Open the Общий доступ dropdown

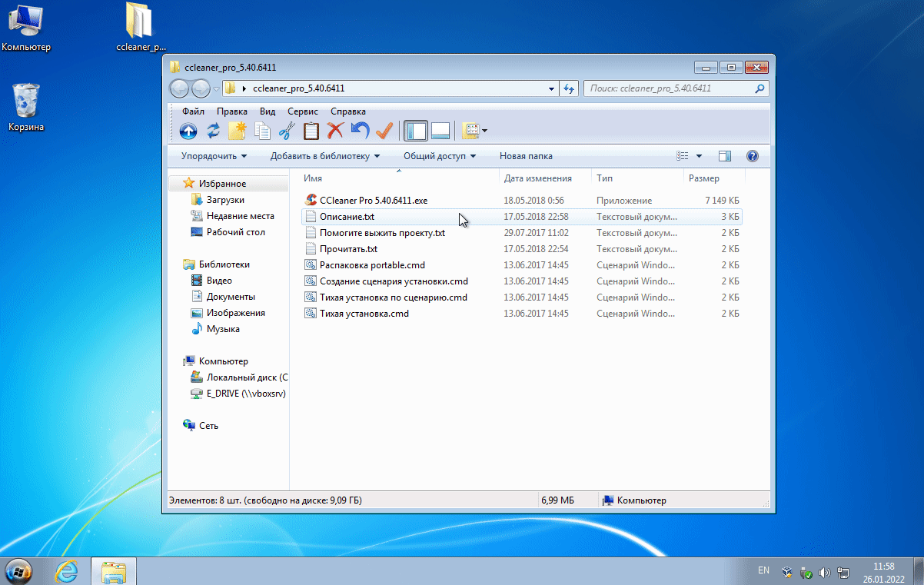440,156
